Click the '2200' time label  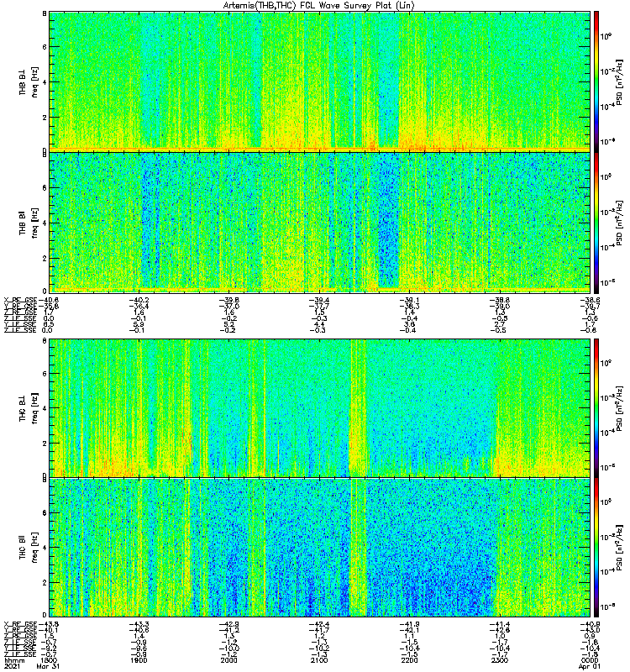pos(409,660)
